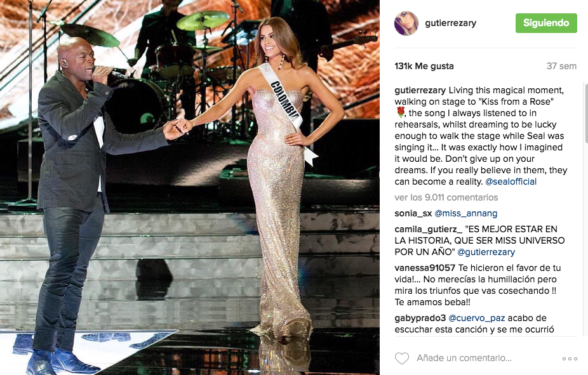Click the @cuervo_paz mention

477,318
